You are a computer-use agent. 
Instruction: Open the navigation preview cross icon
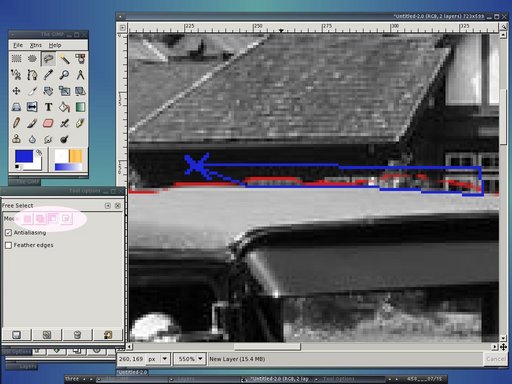point(503,347)
